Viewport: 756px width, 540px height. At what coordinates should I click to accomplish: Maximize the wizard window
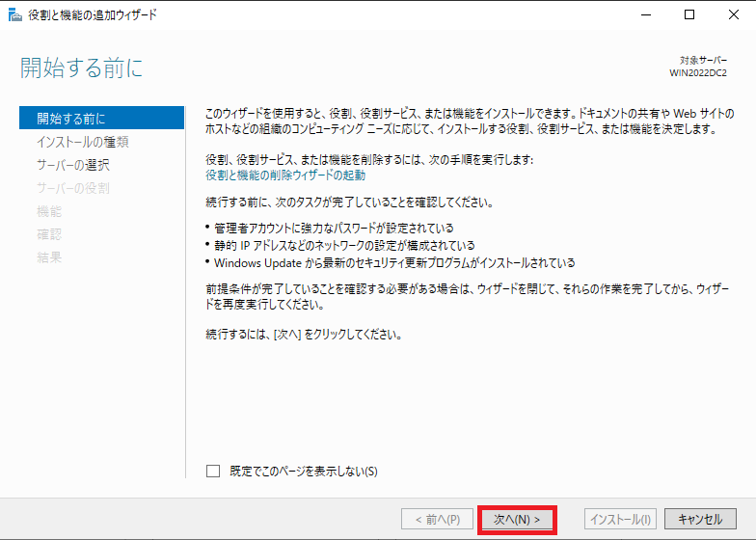coord(689,15)
